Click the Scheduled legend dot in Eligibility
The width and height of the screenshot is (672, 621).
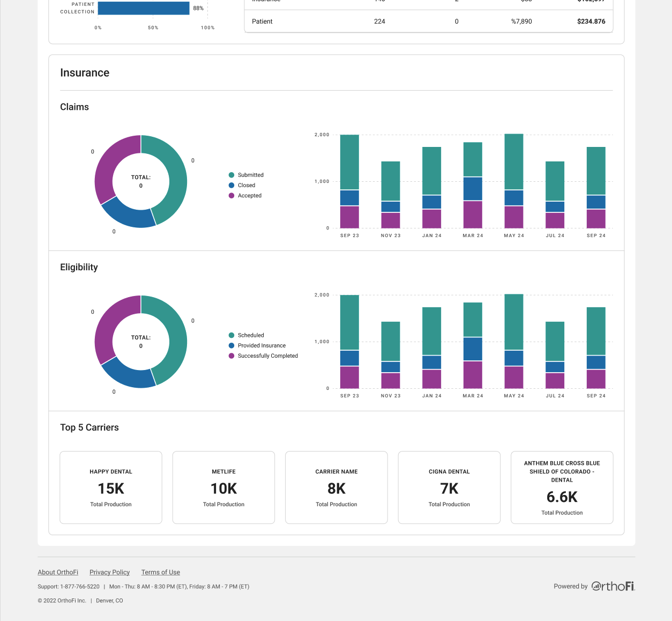pyautogui.click(x=232, y=335)
